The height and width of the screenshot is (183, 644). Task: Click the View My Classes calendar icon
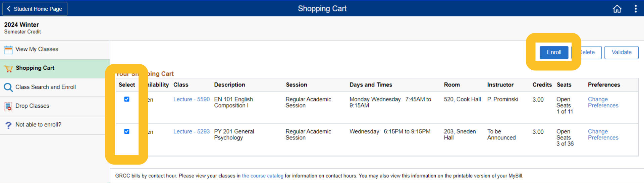tap(8, 50)
